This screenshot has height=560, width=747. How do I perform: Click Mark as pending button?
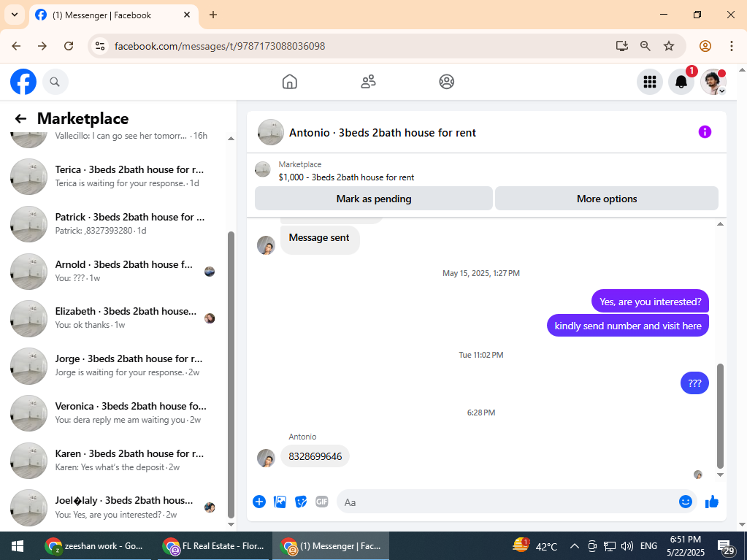[374, 199]
